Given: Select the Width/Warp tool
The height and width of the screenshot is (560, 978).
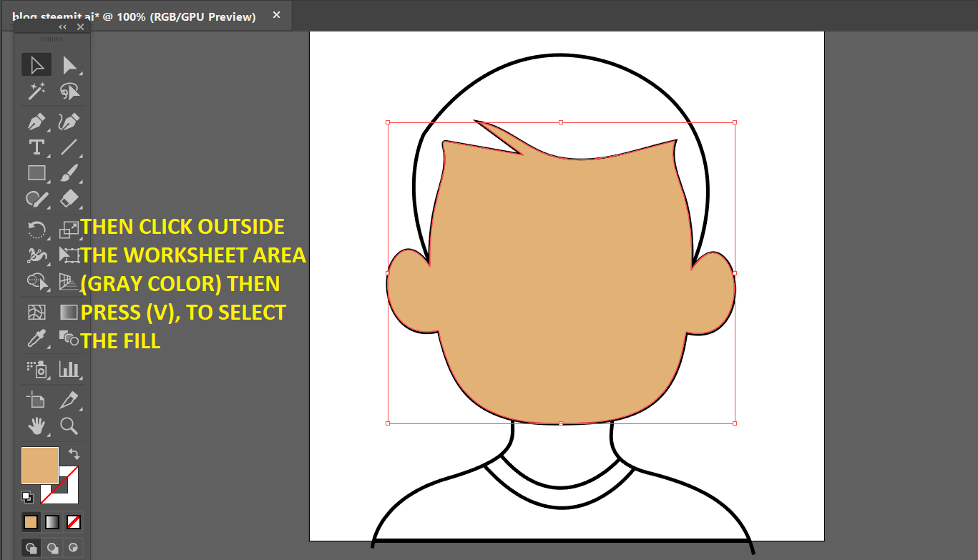Looking at the screenshot, I should point(36,255).
